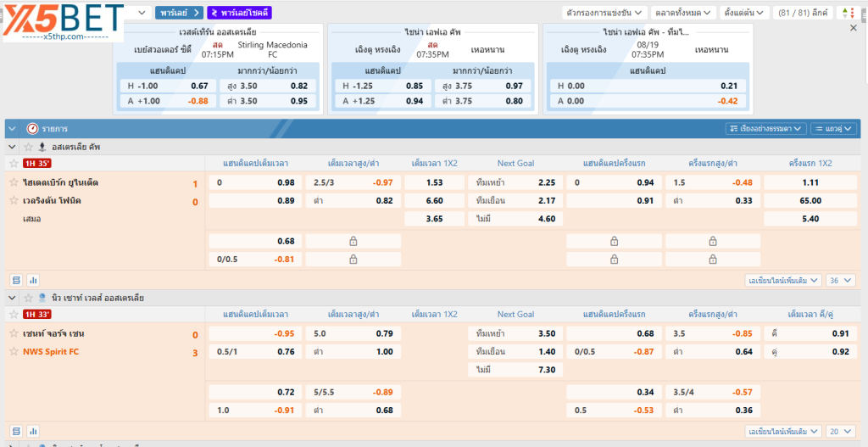Click the red/green sort arrows icon top right
Viewport: 868px width, 447px height.
[x=847, y=13]
